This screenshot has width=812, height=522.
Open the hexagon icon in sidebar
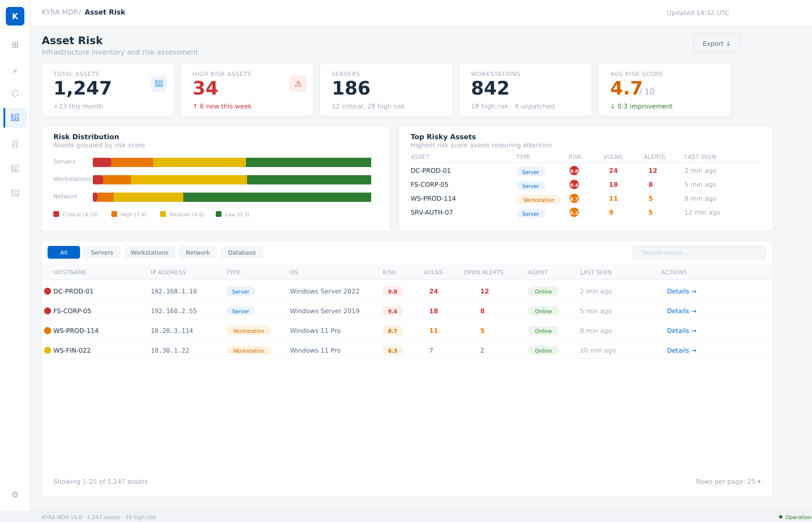pos(15,93)
